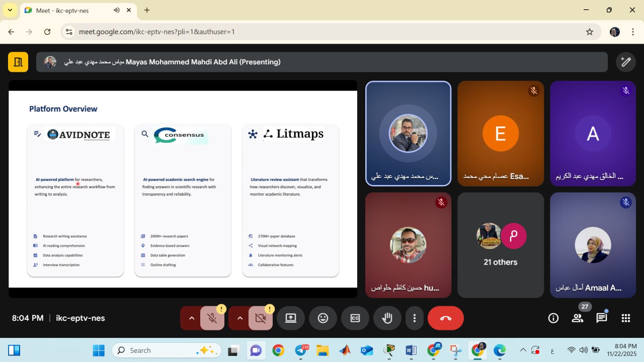Expand the audio settings chevron beside microphone
Screen dimensions: 644x362
pos(191,318)
